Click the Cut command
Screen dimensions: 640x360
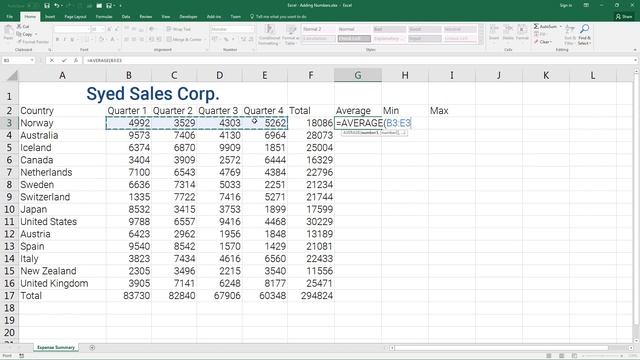pos(23,27)
